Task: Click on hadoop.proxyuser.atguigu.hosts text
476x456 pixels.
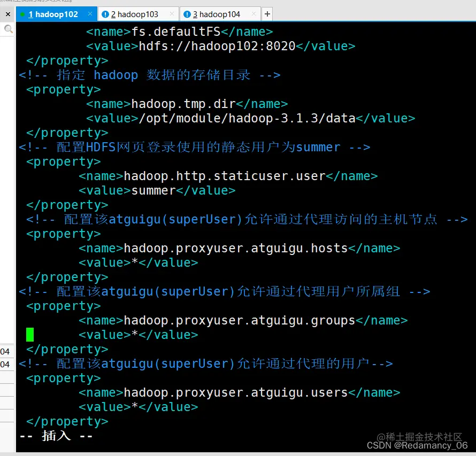Action: tap(236, 248)
